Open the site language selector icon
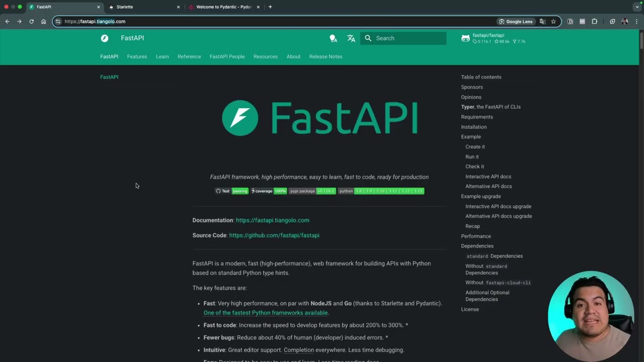Screen dimensions: 644x362 (x=351, y=38)
